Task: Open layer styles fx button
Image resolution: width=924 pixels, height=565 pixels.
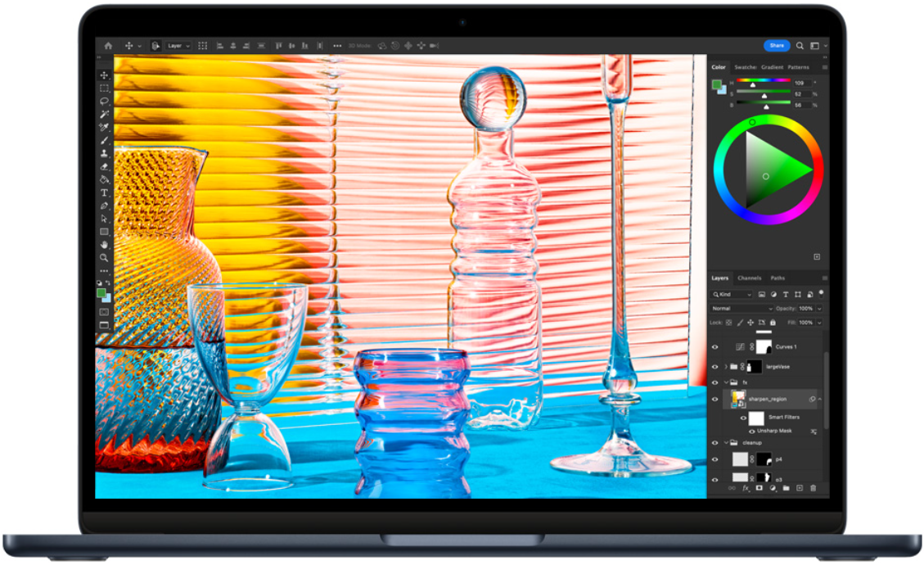Action: click(746, 488)
